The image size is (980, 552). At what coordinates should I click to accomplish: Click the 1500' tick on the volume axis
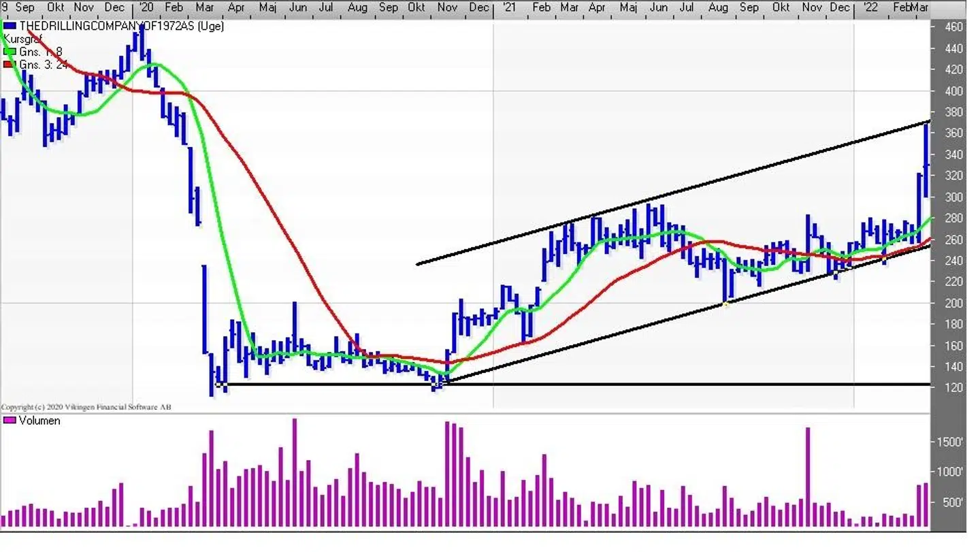(x=950, y=442)
